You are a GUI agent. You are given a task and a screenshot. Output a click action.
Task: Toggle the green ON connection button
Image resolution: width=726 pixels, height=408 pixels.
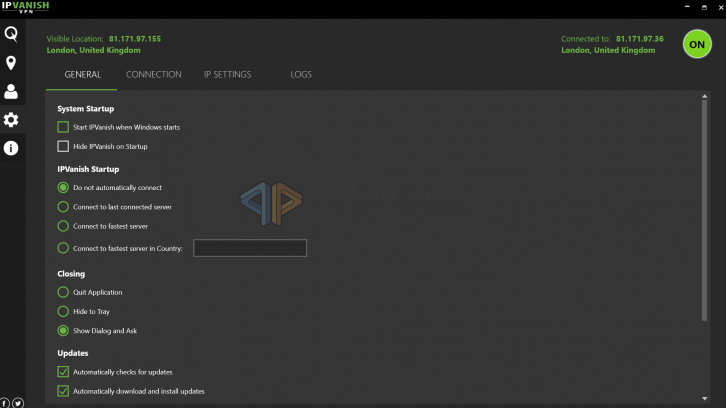click(x=697, y=44)
